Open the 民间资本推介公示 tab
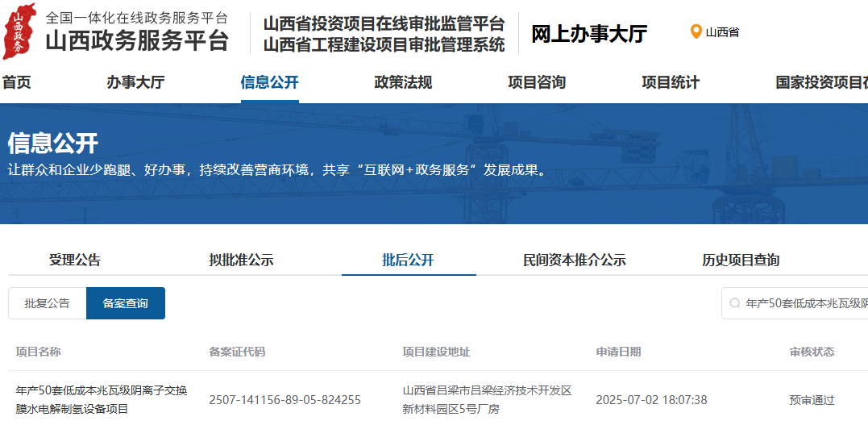Image resolution: width=868 pixels, height=421 pixels. (x=574, y=260)
